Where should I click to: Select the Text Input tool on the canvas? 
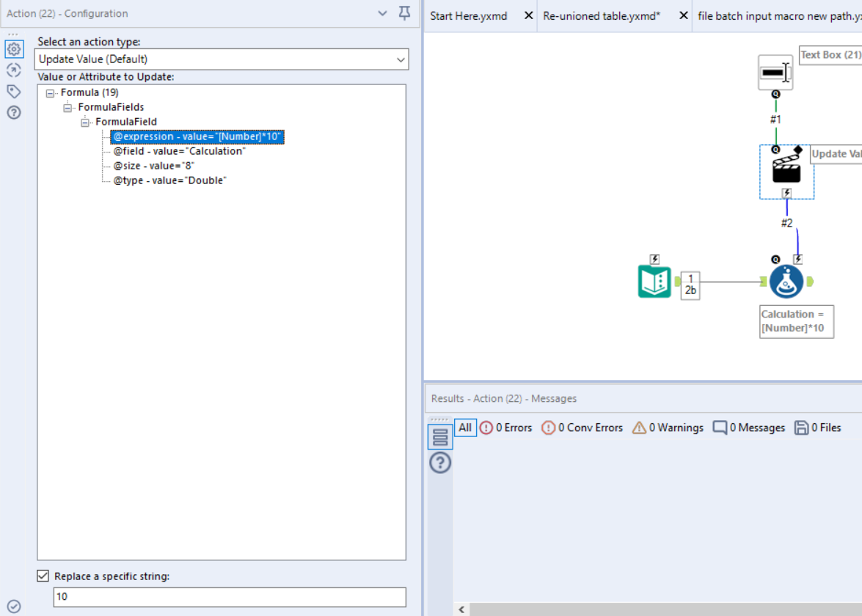click(x=654, y=281)
